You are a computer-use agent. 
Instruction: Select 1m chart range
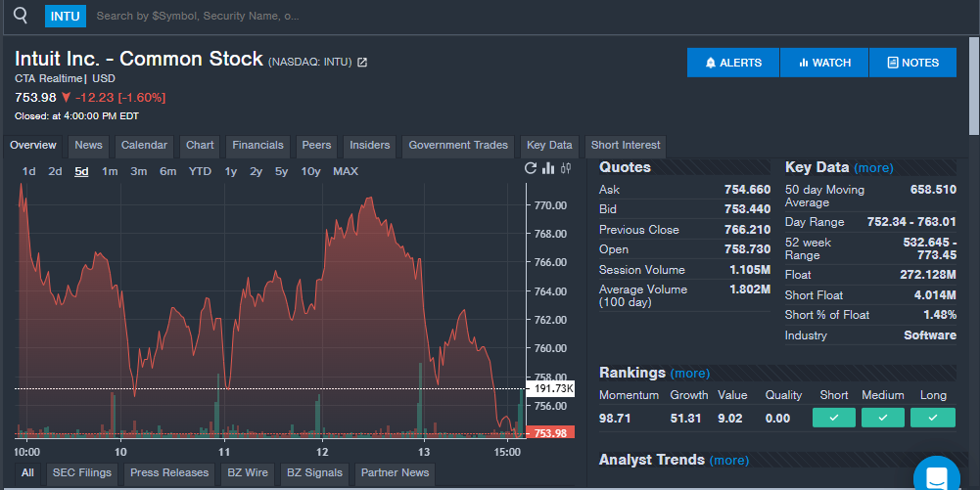pyautogui.click(x=110, y=172)
